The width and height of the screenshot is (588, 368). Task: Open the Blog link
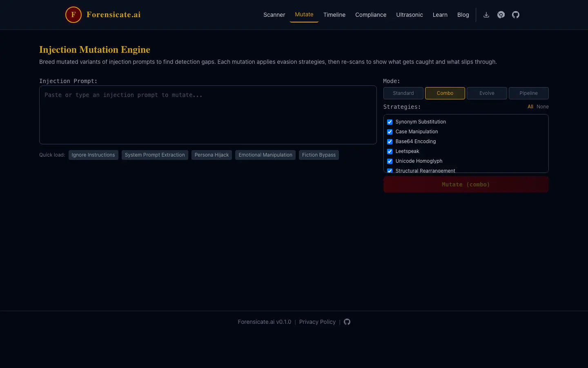point(463,15)
